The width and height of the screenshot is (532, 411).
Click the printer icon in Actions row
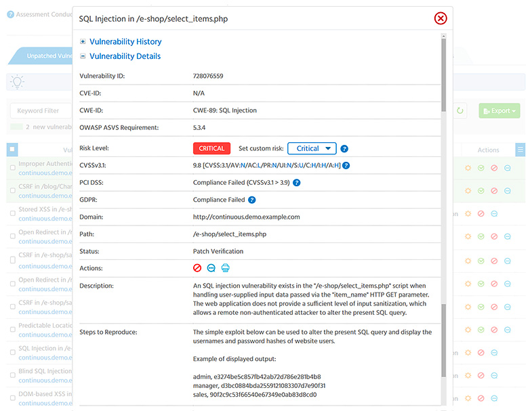(226, 268)
